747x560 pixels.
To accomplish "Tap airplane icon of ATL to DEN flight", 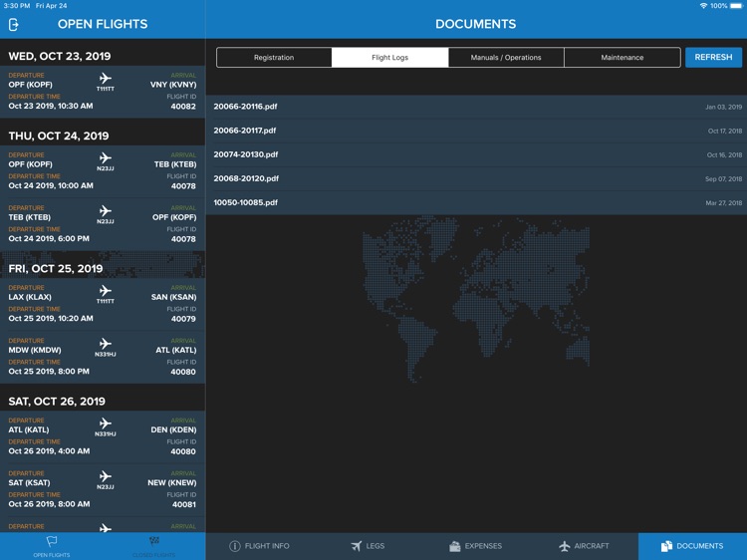I will 106,422.
